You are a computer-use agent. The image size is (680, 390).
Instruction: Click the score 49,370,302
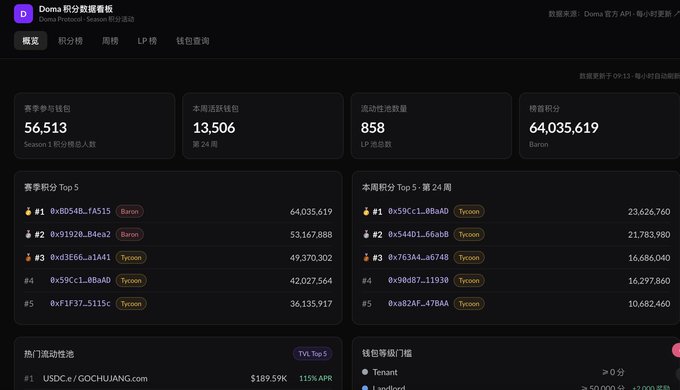click(x=311, y=258)
